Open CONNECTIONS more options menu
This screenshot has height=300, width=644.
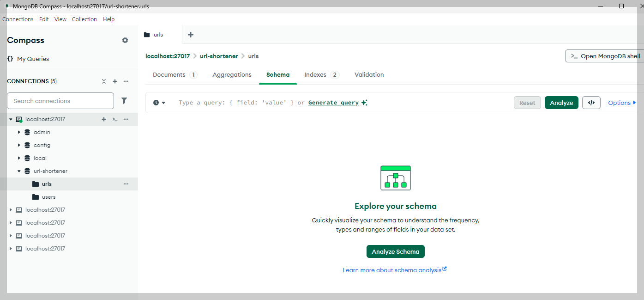126,81
